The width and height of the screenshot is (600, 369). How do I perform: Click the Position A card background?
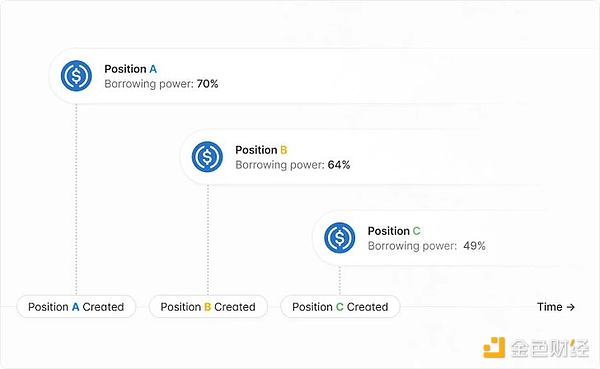coord(324,76)
